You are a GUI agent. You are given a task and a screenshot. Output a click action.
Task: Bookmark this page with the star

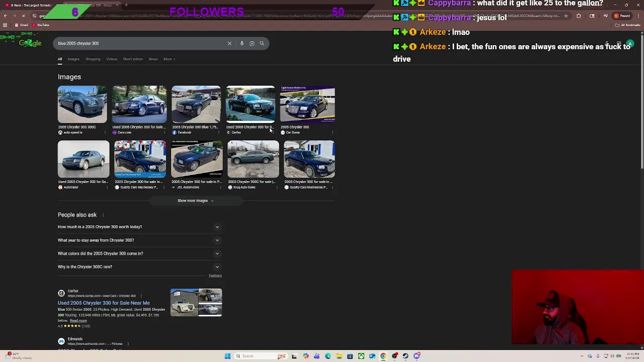coord(566,16)
